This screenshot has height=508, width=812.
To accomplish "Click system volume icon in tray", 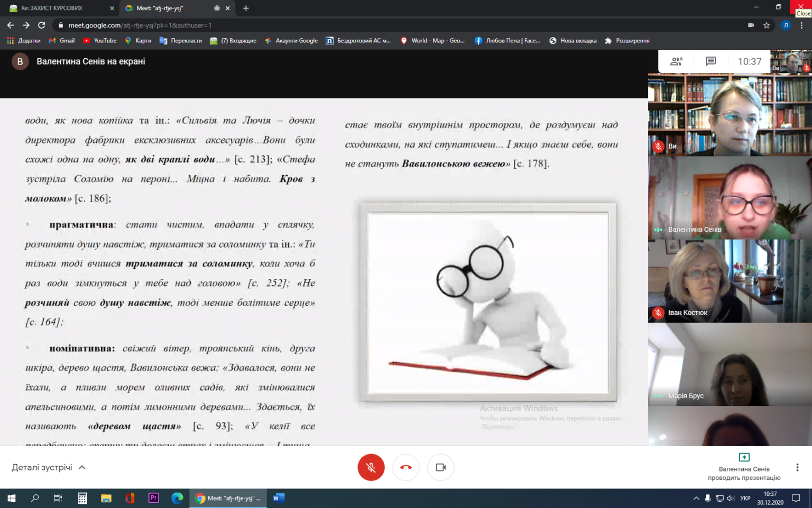I will [x=731, y=498].
